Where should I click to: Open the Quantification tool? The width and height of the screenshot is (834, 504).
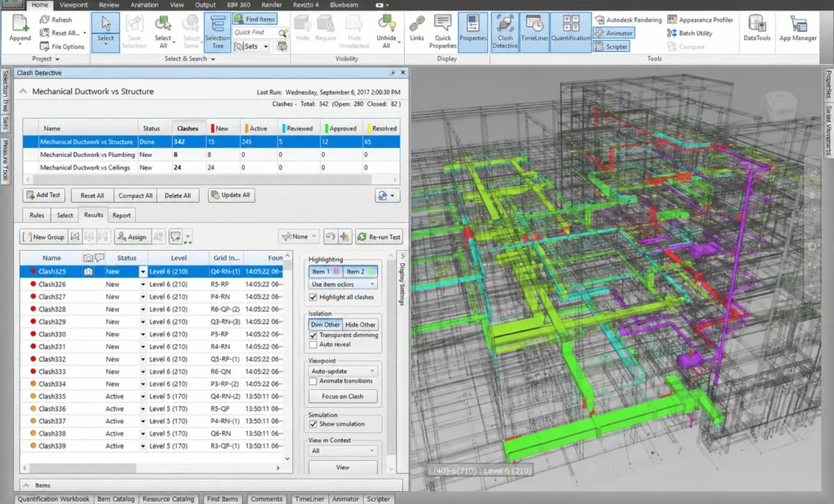(x=571, y=32)
